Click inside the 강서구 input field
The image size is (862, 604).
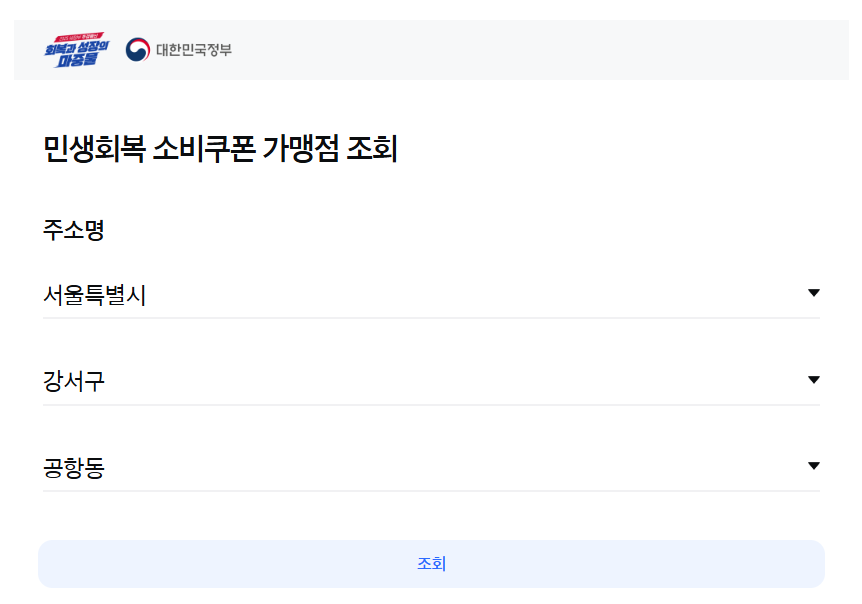pos(300,380)
